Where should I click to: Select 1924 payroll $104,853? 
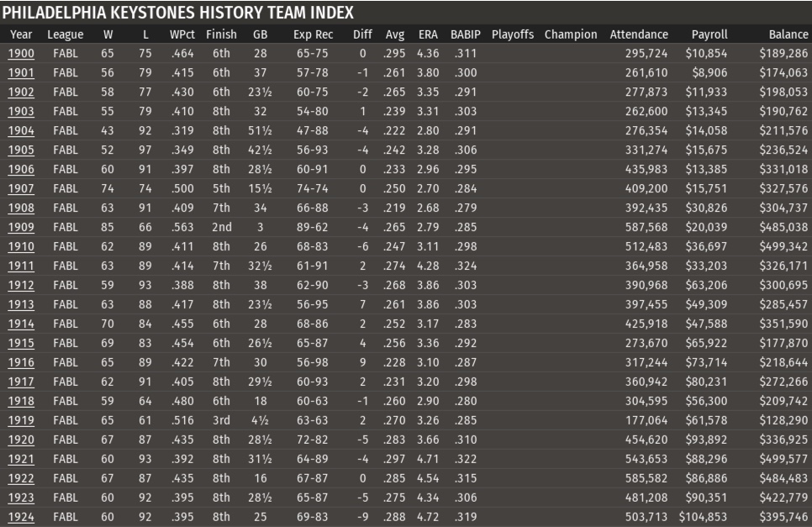704,517
